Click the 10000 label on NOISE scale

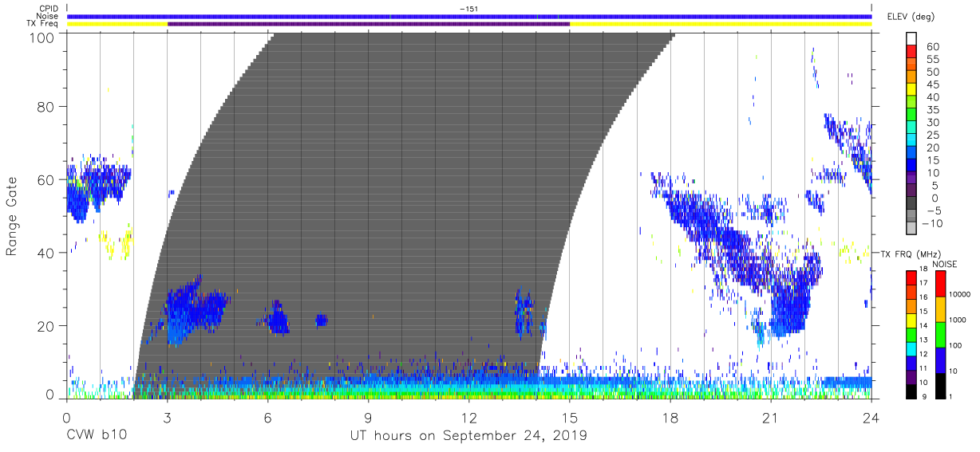point(962,295)
